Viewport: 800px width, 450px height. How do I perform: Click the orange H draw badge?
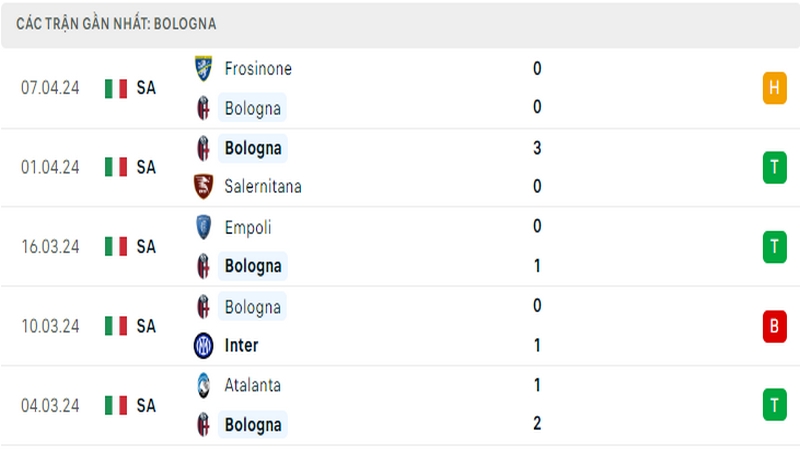774,88
